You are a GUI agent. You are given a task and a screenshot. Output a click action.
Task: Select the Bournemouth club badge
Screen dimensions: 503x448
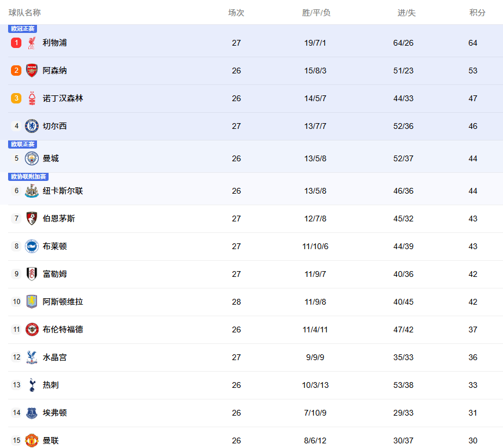click(32, 219)
